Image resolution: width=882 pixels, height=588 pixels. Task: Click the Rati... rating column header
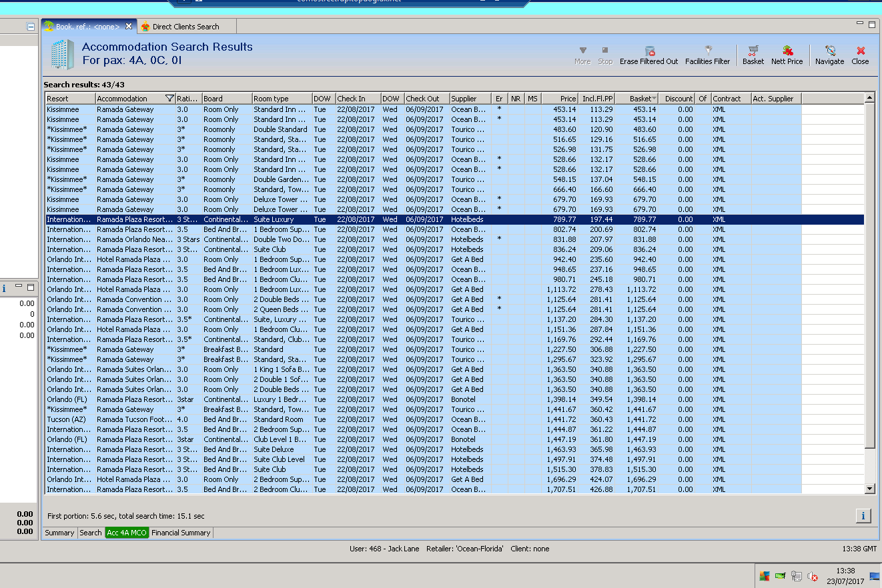tap(189, 99)
